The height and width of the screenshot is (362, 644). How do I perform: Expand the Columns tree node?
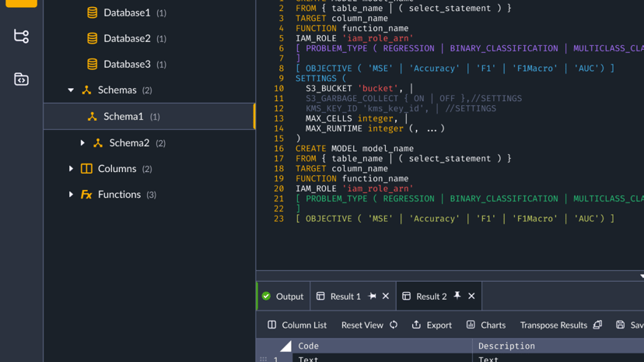click(71, 168)
